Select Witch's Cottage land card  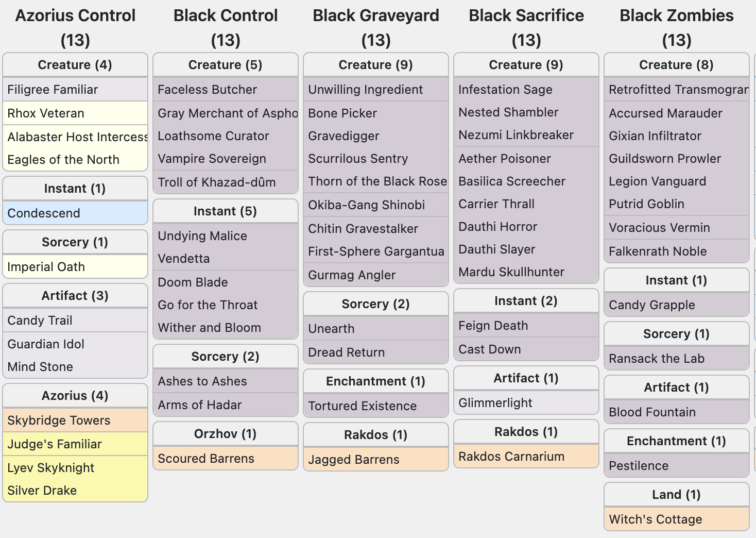click(x=655, y=519)
